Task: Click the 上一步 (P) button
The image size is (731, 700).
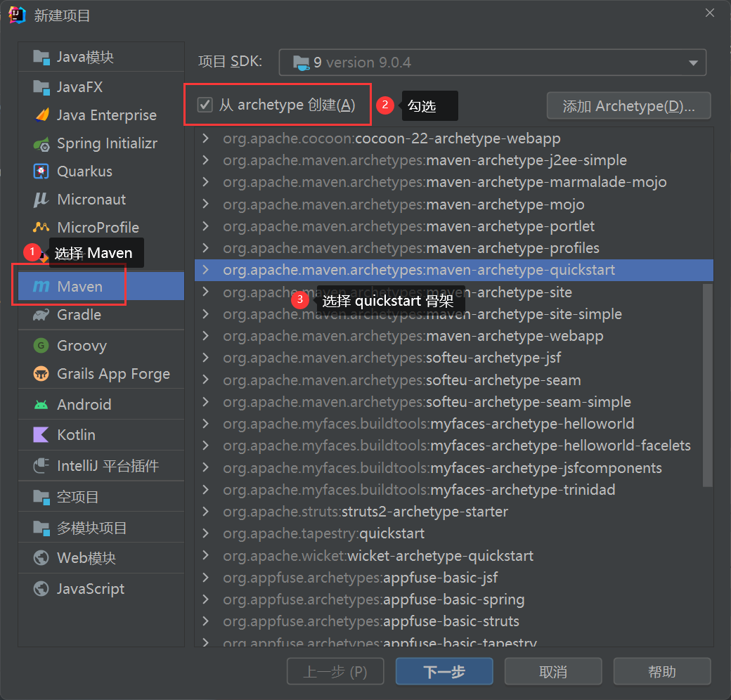Action: pyautogui.click(x=335, y=672)
